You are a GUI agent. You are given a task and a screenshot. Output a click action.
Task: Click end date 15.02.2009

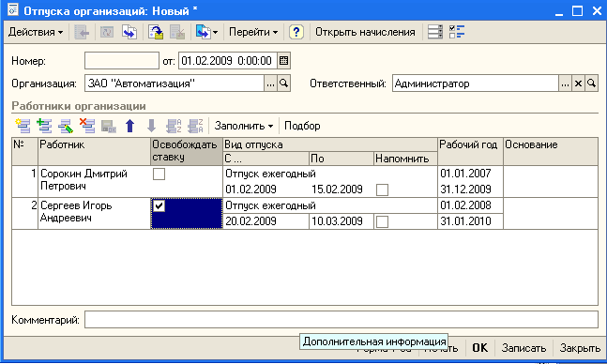[337, 190]
